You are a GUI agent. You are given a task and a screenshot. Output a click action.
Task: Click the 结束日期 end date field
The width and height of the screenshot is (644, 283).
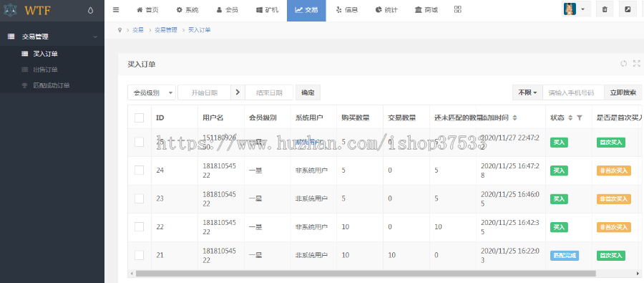(269, 92)
